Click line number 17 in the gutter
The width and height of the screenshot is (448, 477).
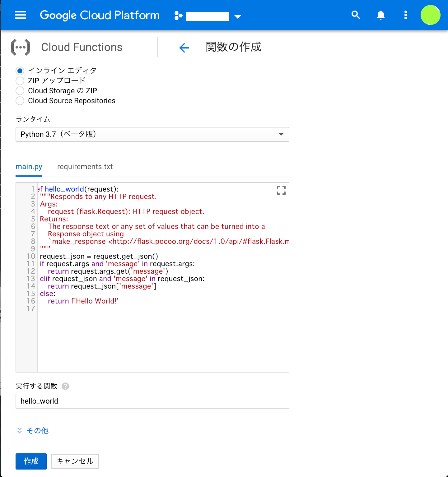pyautogui.click(x=31, y=308)
